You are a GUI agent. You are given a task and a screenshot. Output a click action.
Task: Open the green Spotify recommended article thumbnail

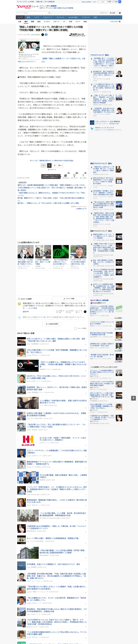click(x=61, y=252)
